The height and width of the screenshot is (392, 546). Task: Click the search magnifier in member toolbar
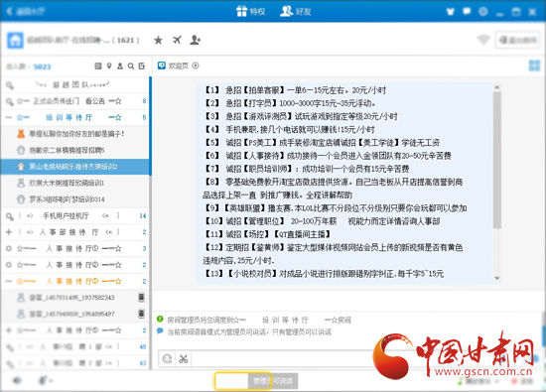(131, 66)
